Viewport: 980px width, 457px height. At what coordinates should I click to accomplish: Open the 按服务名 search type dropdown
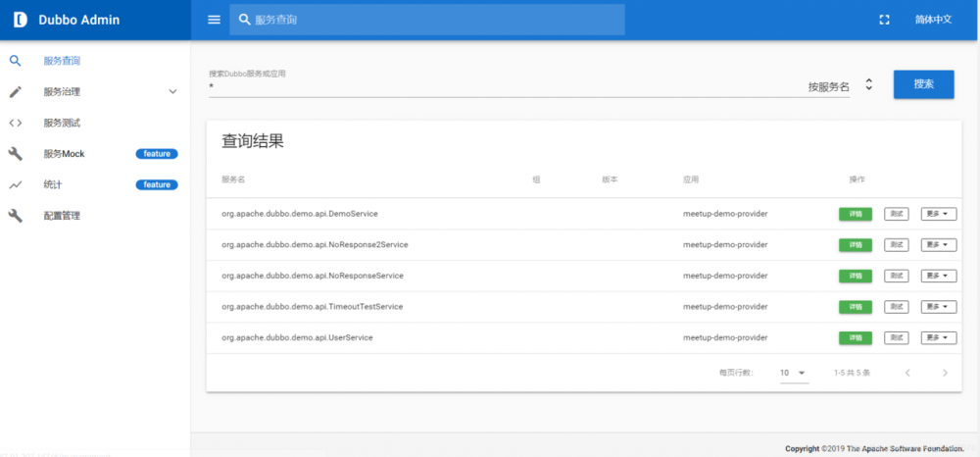tap(840, 87)
